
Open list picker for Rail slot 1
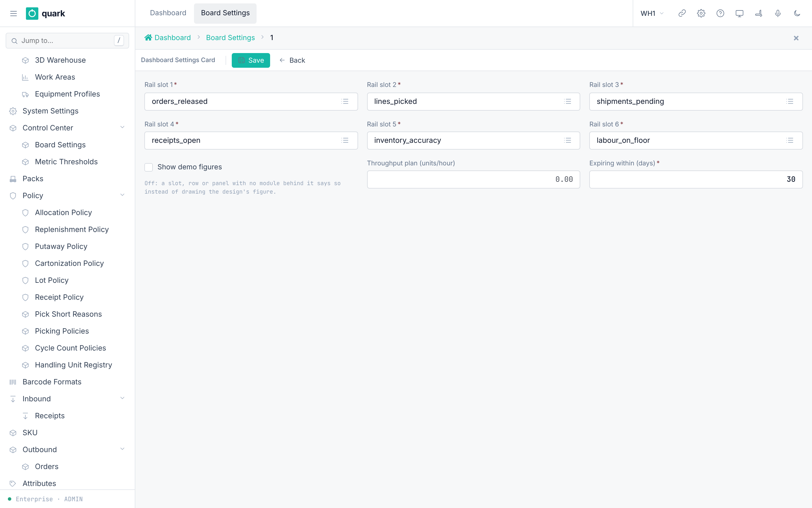[x=345, y=102]
